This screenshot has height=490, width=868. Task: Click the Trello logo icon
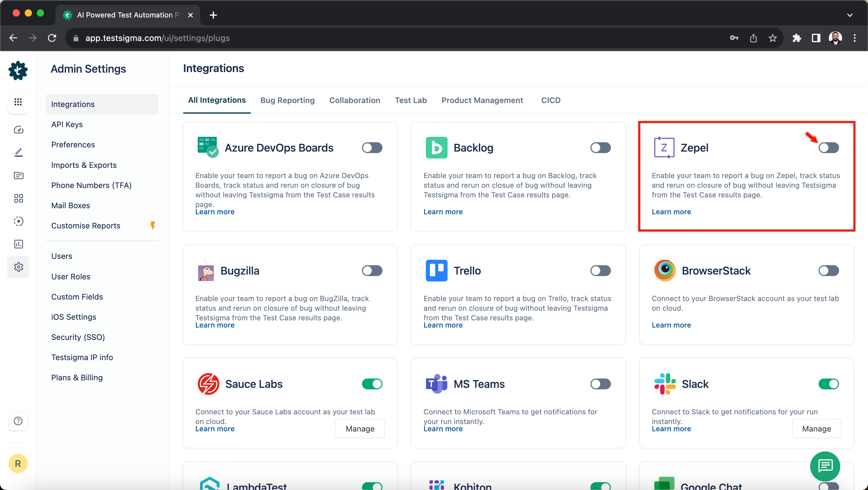click(x=436, y=270)
